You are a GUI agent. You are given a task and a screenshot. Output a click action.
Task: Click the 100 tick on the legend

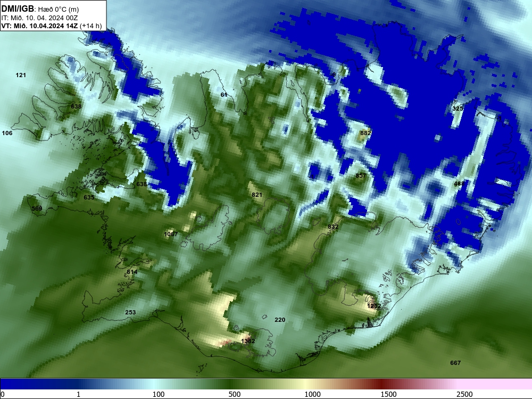[159, 394]
